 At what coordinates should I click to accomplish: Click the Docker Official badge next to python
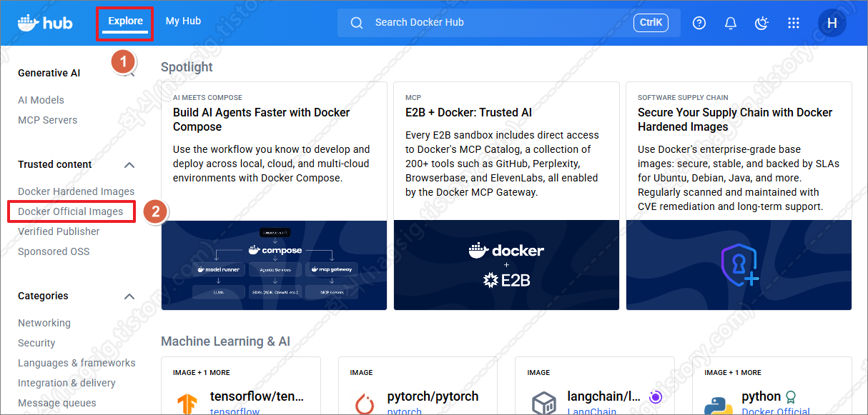point(791,396)
